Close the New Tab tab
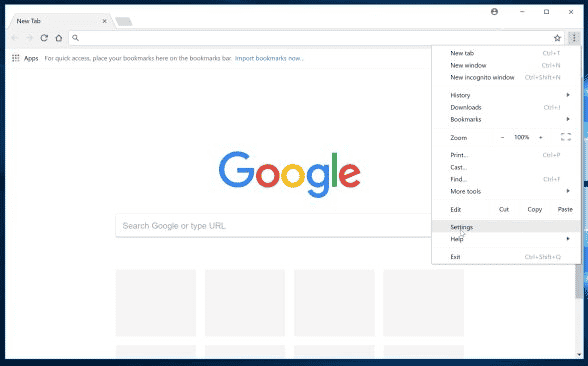This screenshot has height=366, width=588. click(105, 21)
